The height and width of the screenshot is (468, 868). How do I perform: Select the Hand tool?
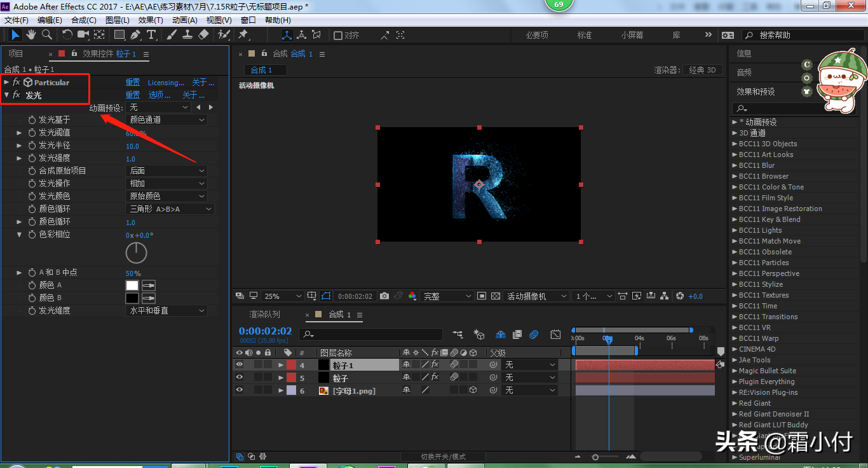[31, 34]
